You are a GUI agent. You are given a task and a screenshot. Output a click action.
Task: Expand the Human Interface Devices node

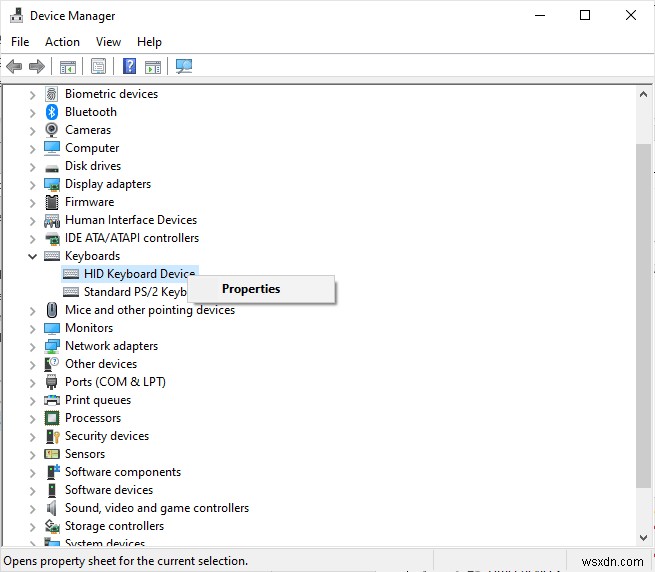[x=33, y=221]
